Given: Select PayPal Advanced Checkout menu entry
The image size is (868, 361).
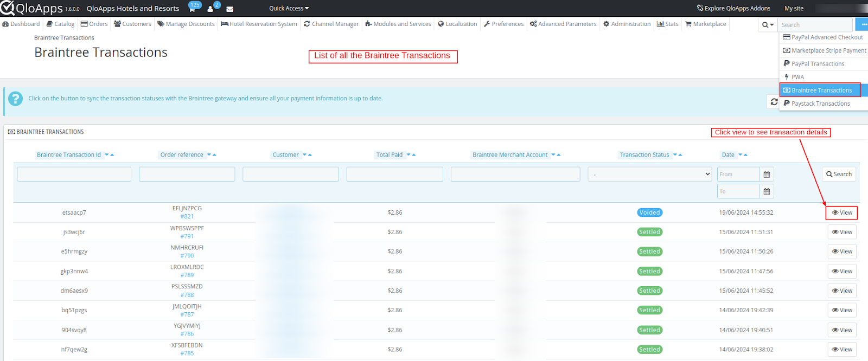Looking at the screenshot, I should coord(824,37).
